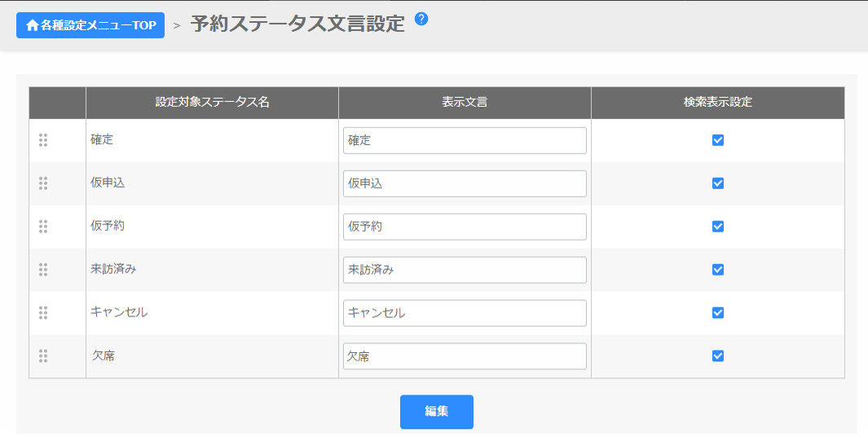
Task: Click drag handle icon for キャンセル row
Action: tap(43, 313)
